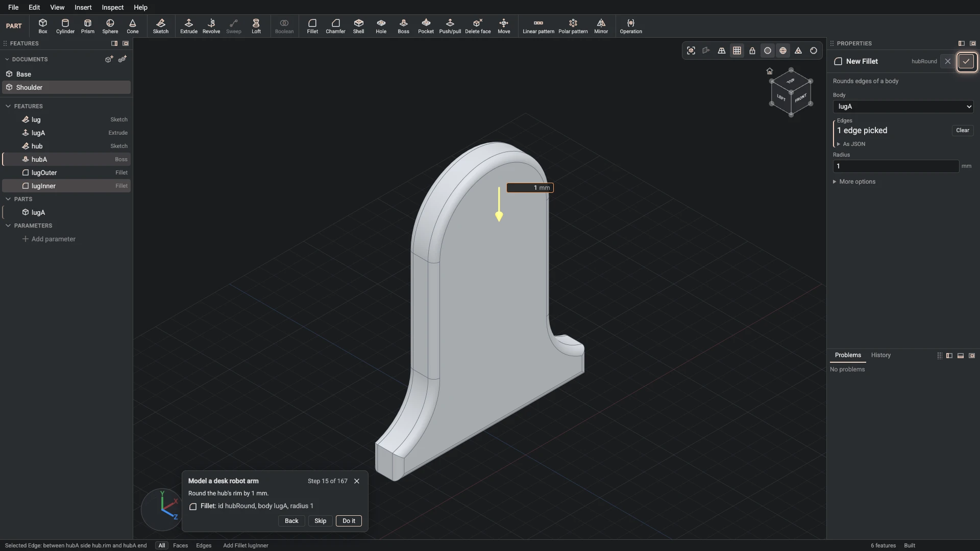Toggle the grid display in viewport toolbar

tap(737, 51)
